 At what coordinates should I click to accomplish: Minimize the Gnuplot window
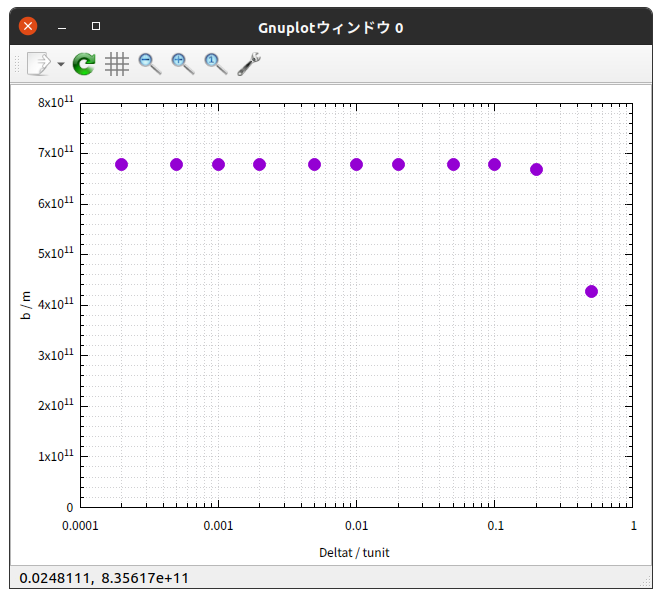click(62, 27)
